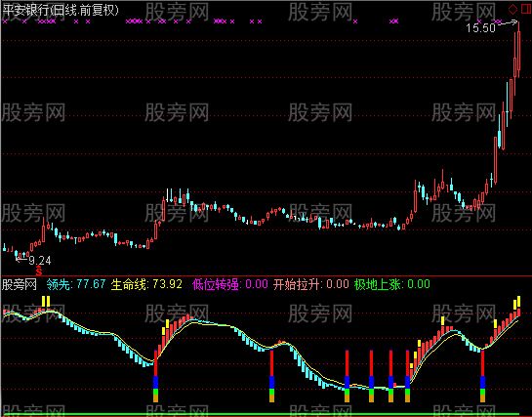Viewport: 532px width, 417px height.
Task: Select the 开始拉升: 0.00 indicator value
Action: coord(311,284)
